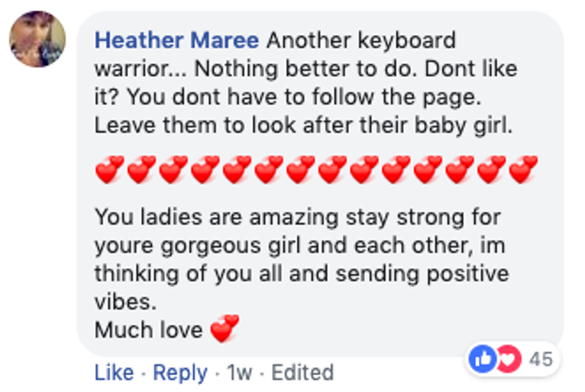The image size is (585, 392).
Task: View edit history via Edited label
Action: click(x=302, y=373)
